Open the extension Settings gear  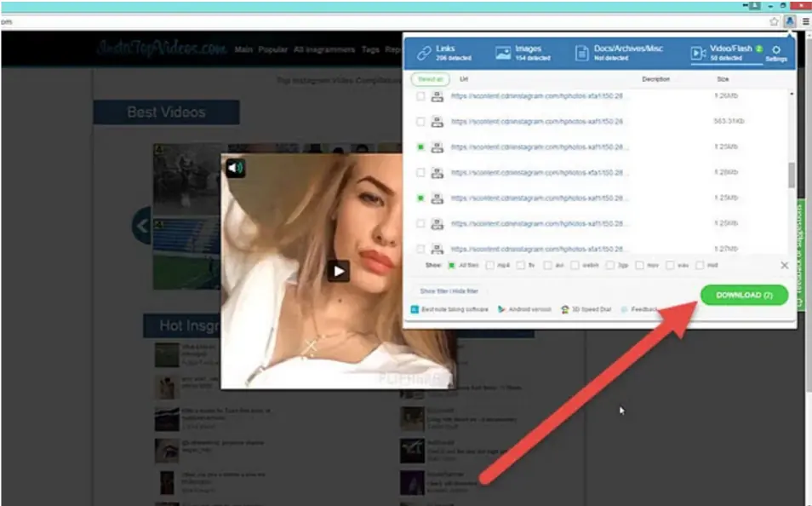776,52
